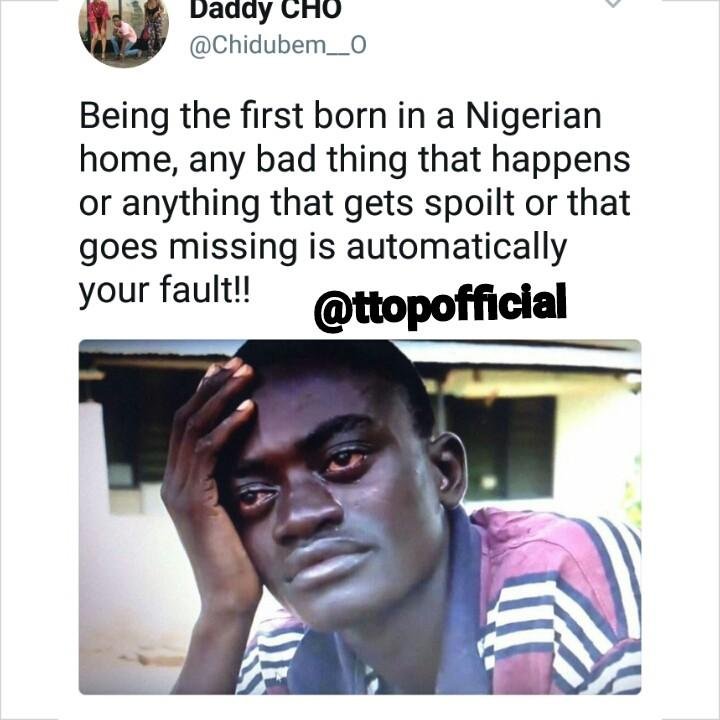Click the man's ear in the photo
This screenshot has height=720, width=720.
coord(448,468)
